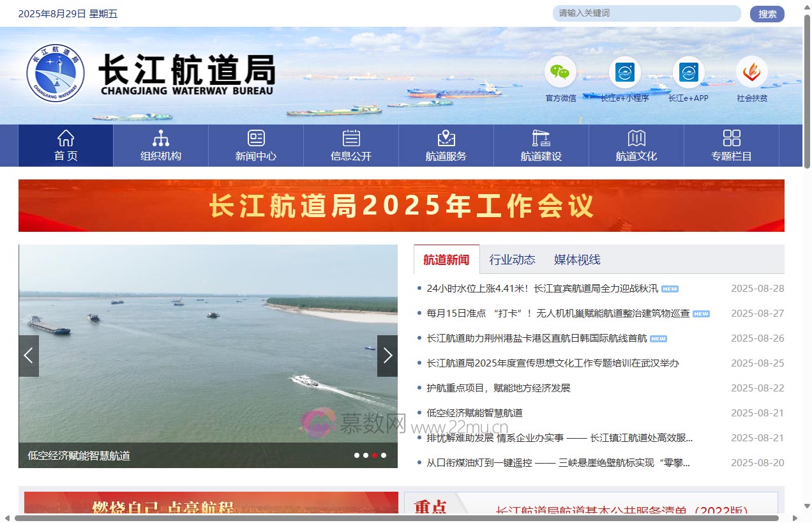Open 航道服务 map marker icon
The height and width of the screenshot is (523, 812).
point(446,138)
